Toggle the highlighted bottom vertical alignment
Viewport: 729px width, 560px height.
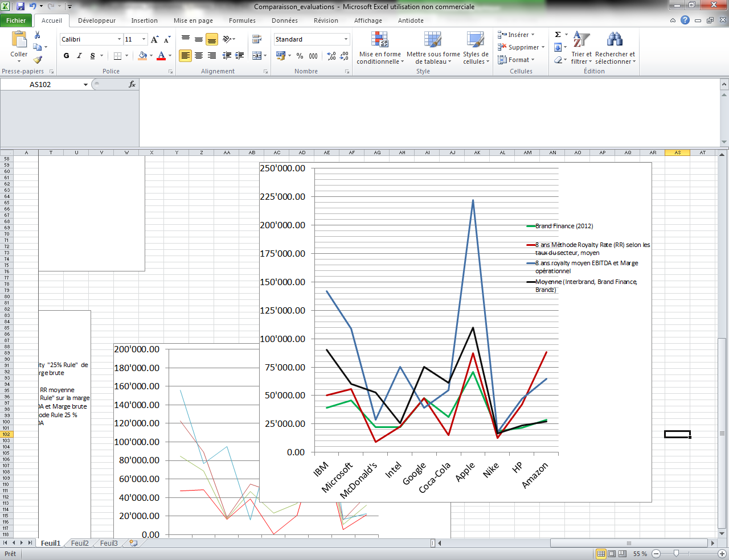tap(212, 39)
